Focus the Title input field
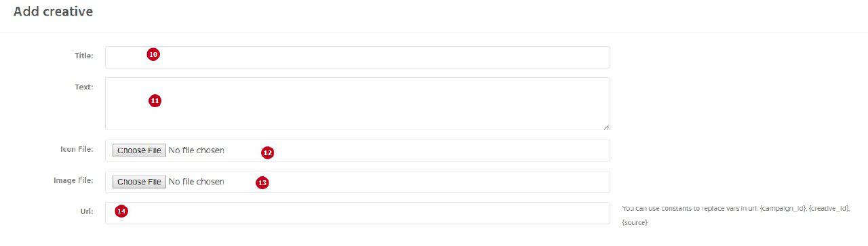Screen dimensions: 868x246 tap(357, 57)
